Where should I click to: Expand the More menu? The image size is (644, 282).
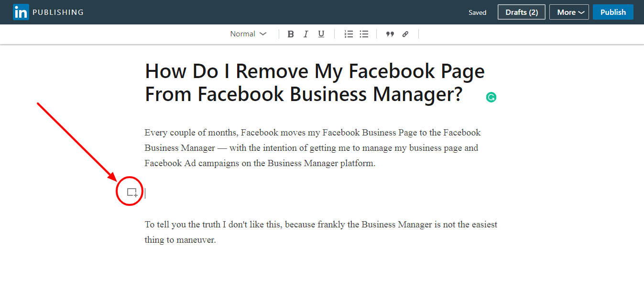(x=569, y=12)
